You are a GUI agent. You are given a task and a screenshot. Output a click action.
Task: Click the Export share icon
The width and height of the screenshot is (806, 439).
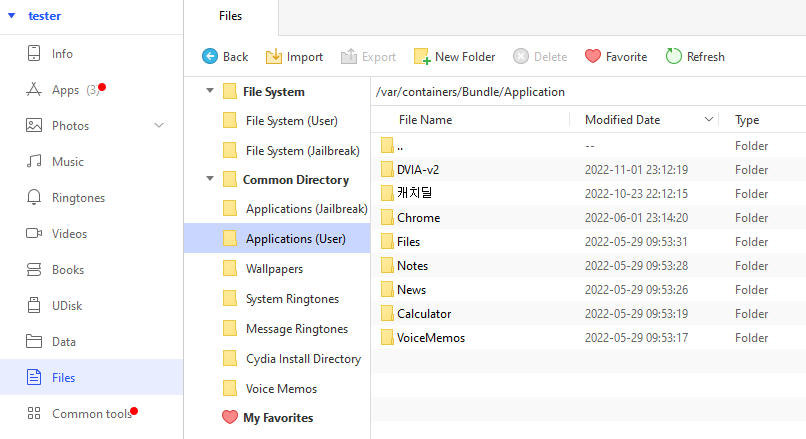[349, 56]
